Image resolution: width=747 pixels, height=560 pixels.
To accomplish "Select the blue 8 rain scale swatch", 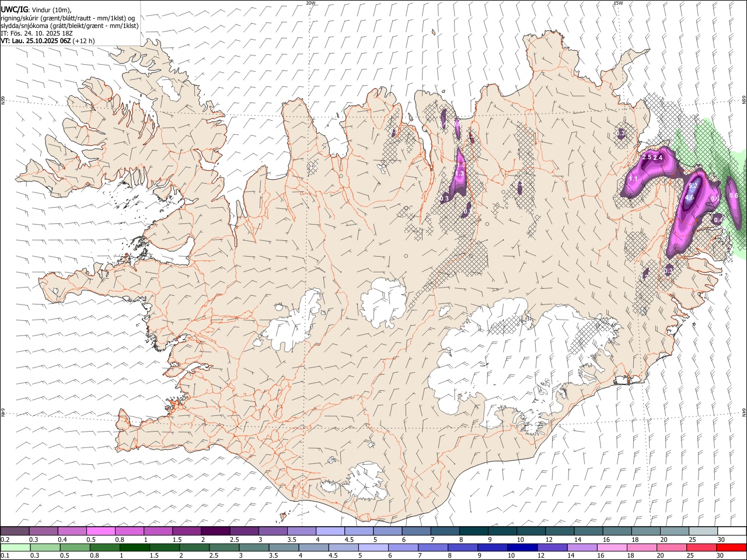I will (463, 547).
